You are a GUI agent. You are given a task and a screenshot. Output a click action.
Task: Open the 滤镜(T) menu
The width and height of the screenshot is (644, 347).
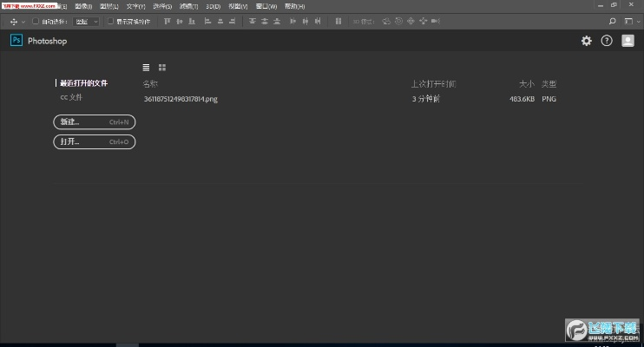click(188, 6)
